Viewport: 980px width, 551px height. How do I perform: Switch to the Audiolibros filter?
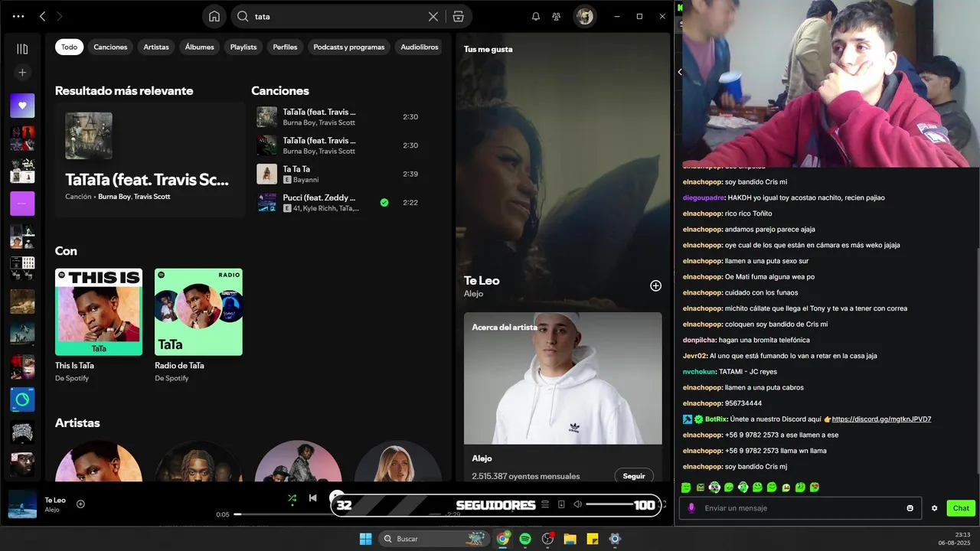point(420,47)
